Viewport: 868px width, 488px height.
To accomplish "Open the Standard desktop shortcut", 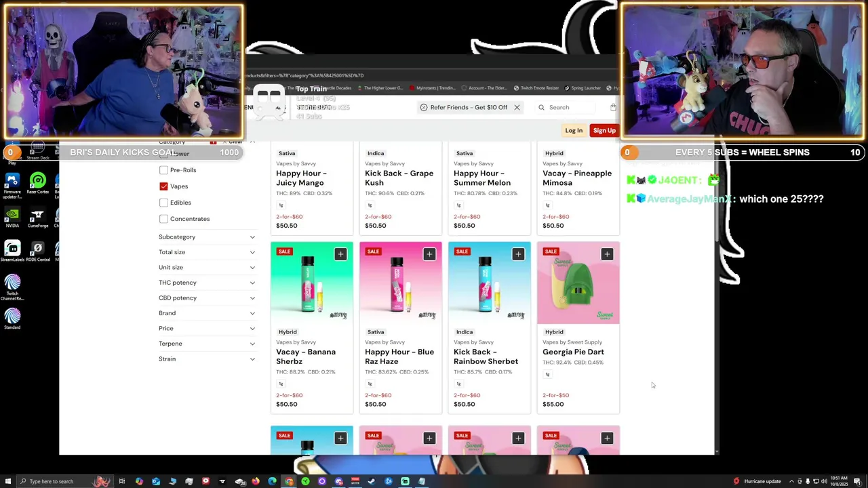I will (12, 319).
